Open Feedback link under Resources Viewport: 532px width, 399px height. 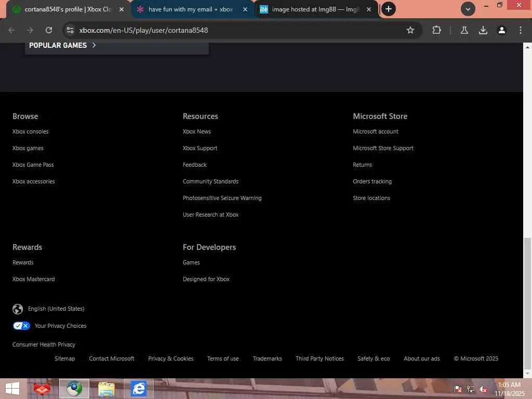tap(195, 165)
